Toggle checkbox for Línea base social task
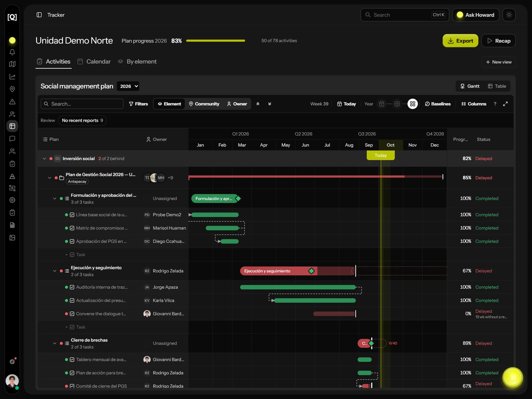 [x=72, y=215]
